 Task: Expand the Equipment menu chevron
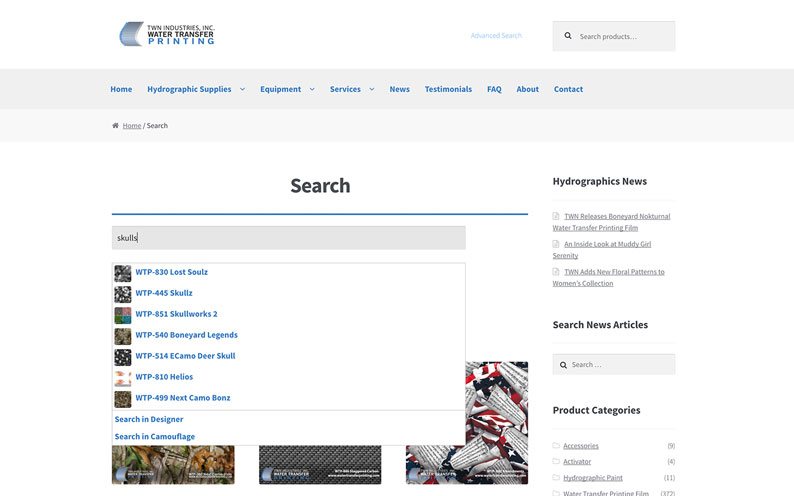click(312, 89)
